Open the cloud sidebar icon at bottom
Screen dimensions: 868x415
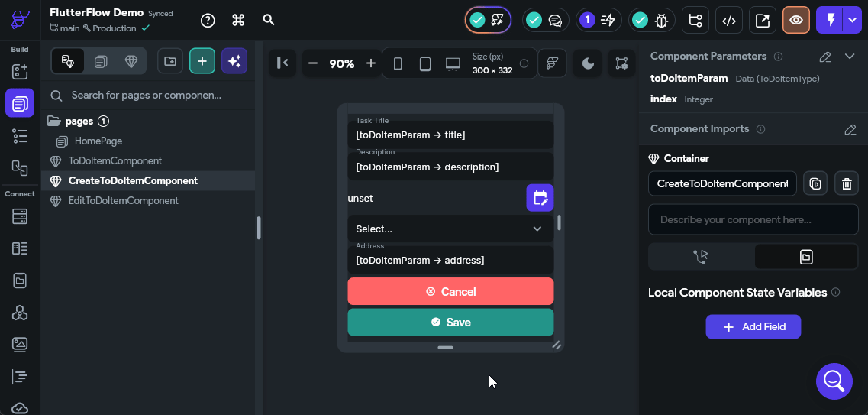click(20, 408)
